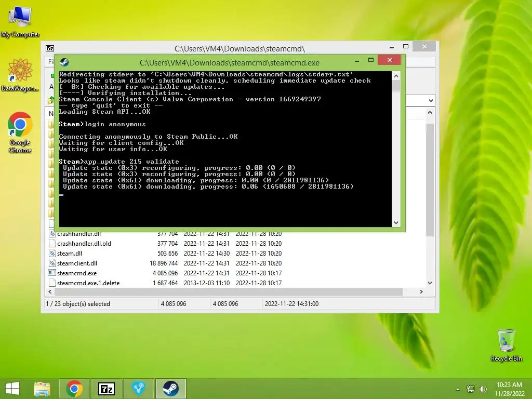This screenshot has height=399, width=532.
Task: Select steamcmd.exe.1.delete in the file list
Action: coord(88,283)
